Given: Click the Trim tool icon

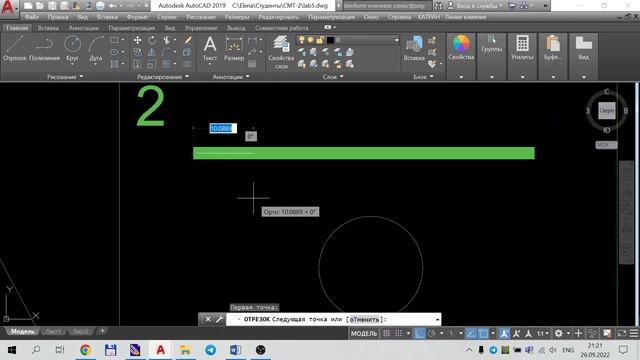Looking at the screenshot, I should click(x=166, y=40).
